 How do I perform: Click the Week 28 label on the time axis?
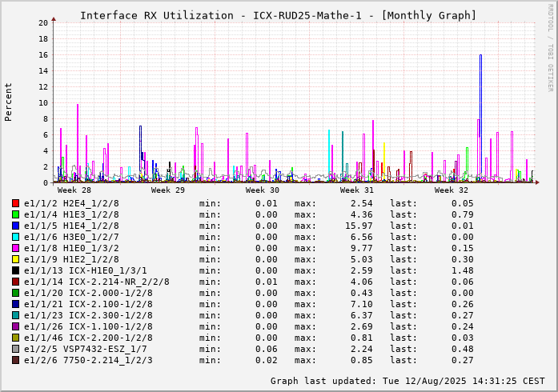tap(74, 190)
